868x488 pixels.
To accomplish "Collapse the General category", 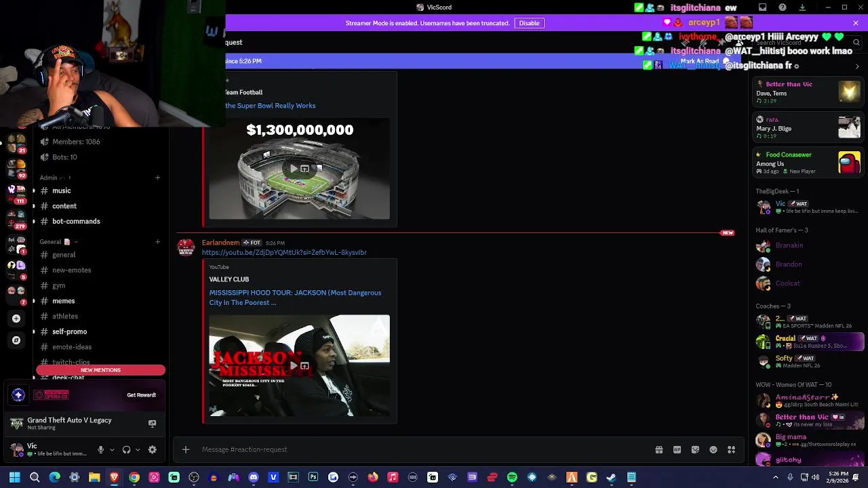I will click(x=58, y=242).
